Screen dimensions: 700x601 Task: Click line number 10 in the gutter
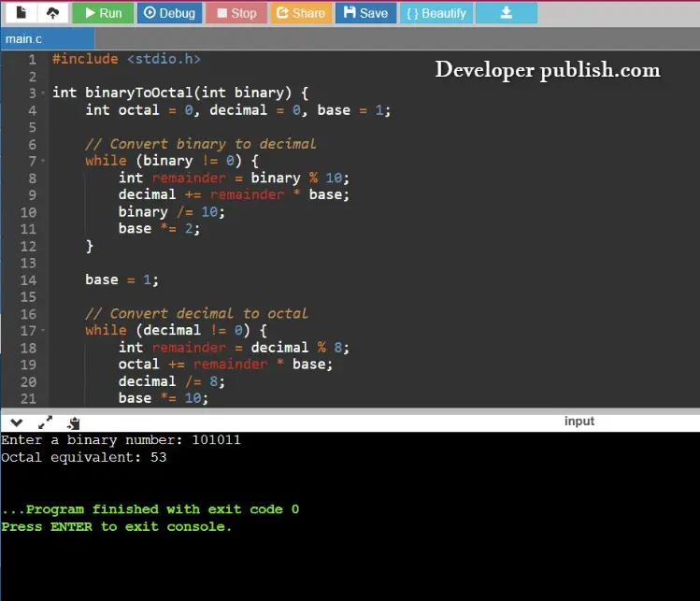28,212
